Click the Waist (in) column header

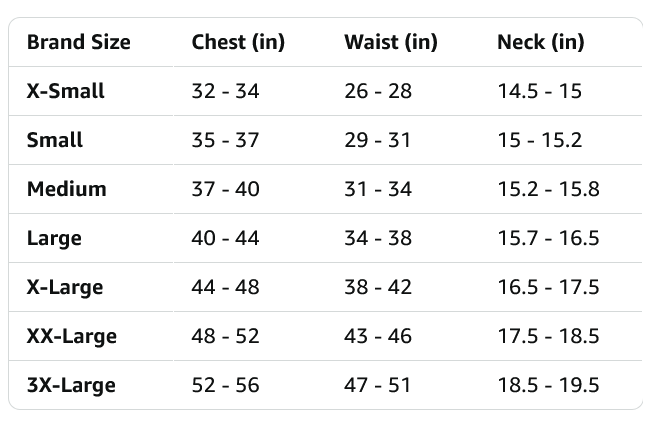(x=391, y=42)
